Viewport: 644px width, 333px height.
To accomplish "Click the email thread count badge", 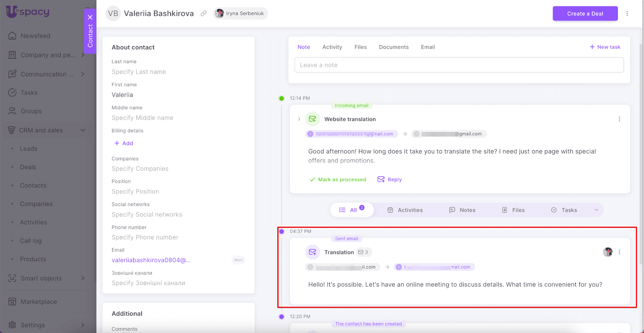I will [363, 252].
